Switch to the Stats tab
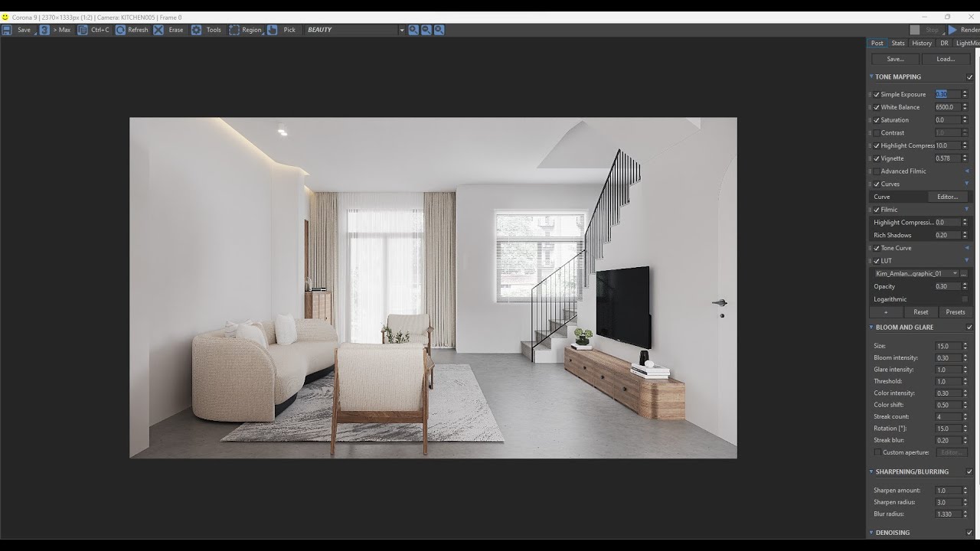980x551 pixels. (898, 43)
